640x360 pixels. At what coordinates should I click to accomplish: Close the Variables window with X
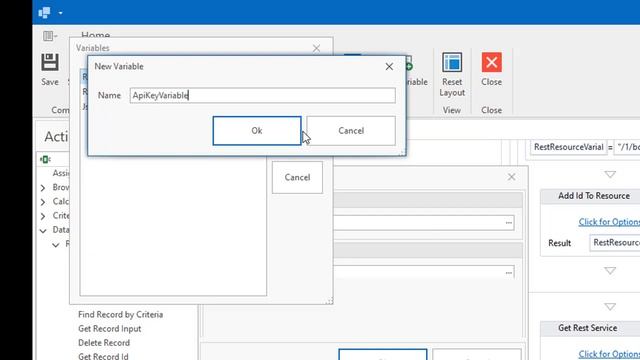(316, 48)
